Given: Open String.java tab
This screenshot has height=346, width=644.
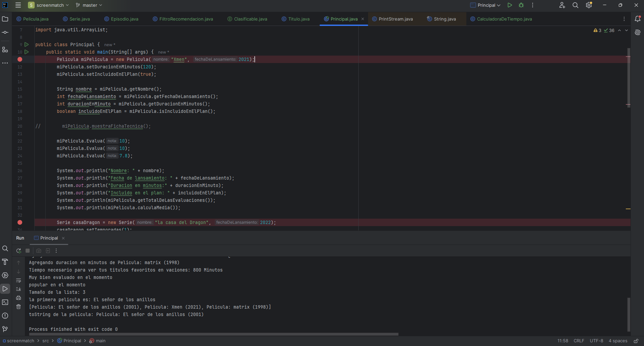Looking at the screenshot, I should point(441,19).
